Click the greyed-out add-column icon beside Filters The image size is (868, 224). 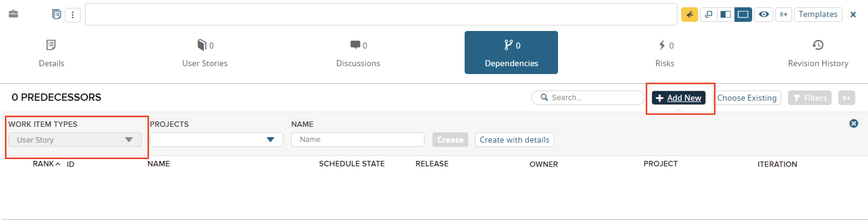(x=846, y=98)
